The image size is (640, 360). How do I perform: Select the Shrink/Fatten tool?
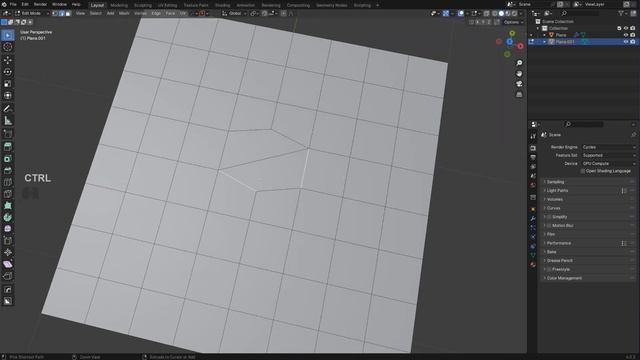(x=8, y=253)
